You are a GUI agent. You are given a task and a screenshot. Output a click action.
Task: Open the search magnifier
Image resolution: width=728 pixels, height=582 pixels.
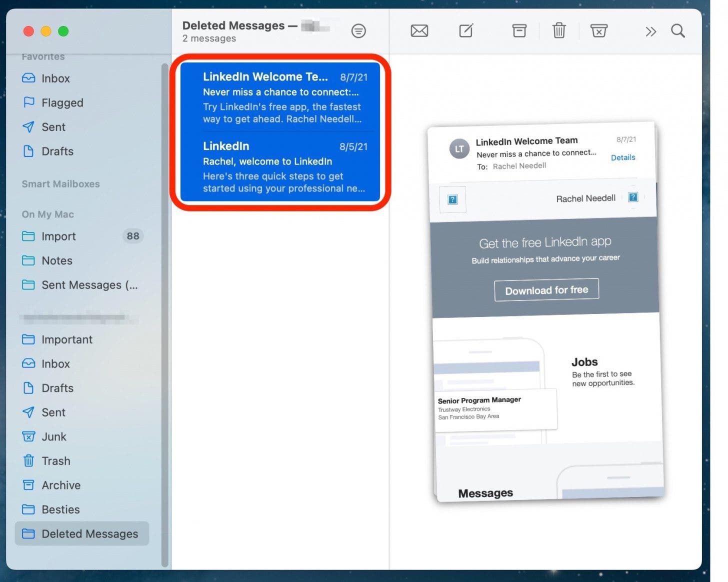coord(677,31)
